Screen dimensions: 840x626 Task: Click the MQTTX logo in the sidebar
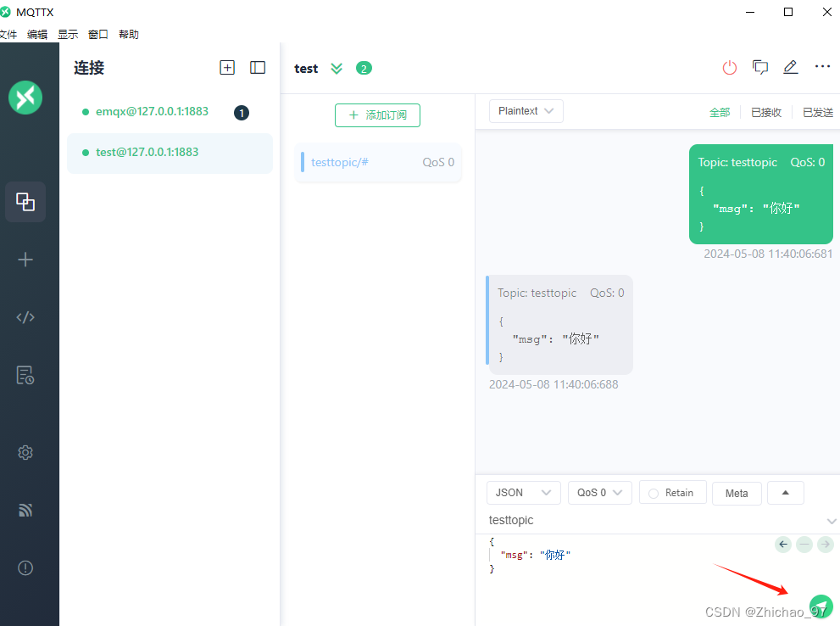click(25, 98)
